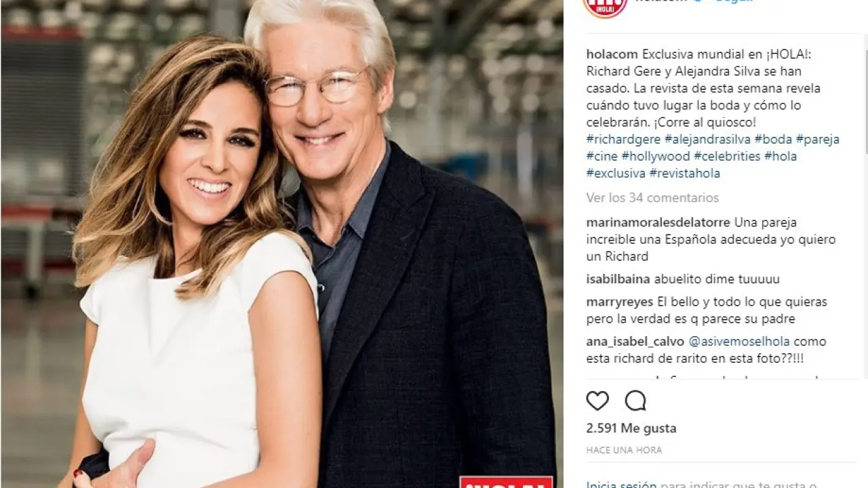Click the #exclusiva hashtag

click(x=616, y=174)
